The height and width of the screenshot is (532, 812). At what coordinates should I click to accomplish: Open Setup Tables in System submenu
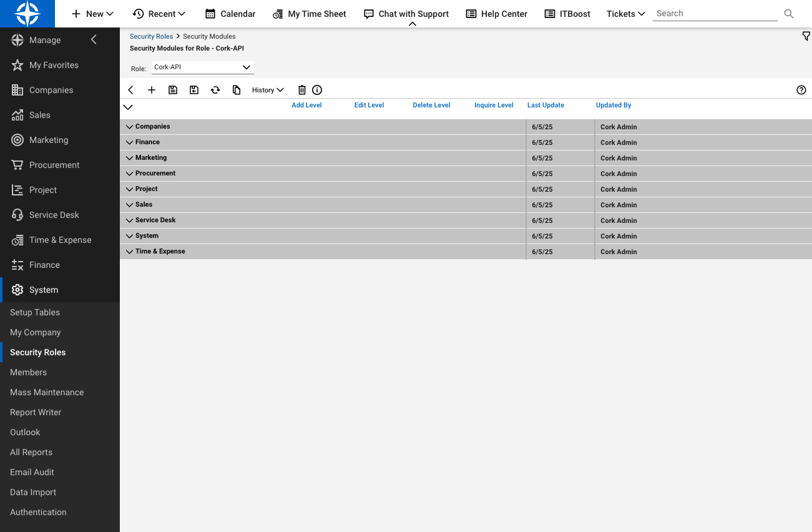tap(35, 312)
